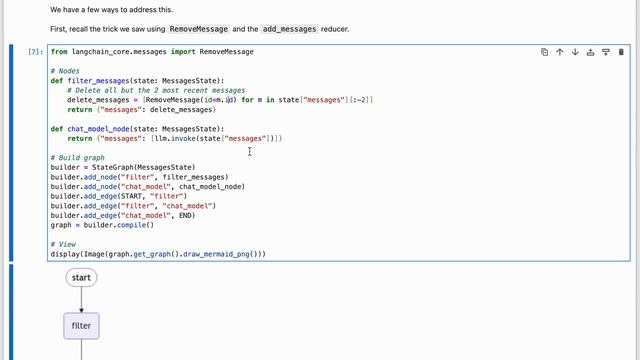This screenshot has height=360, width=640.
Task: Click the 'def chat_model_node' function definition line
Action: coord(137,129)
